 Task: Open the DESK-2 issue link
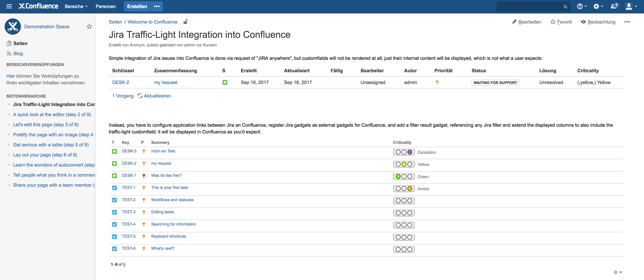click(x=121, y=82)
